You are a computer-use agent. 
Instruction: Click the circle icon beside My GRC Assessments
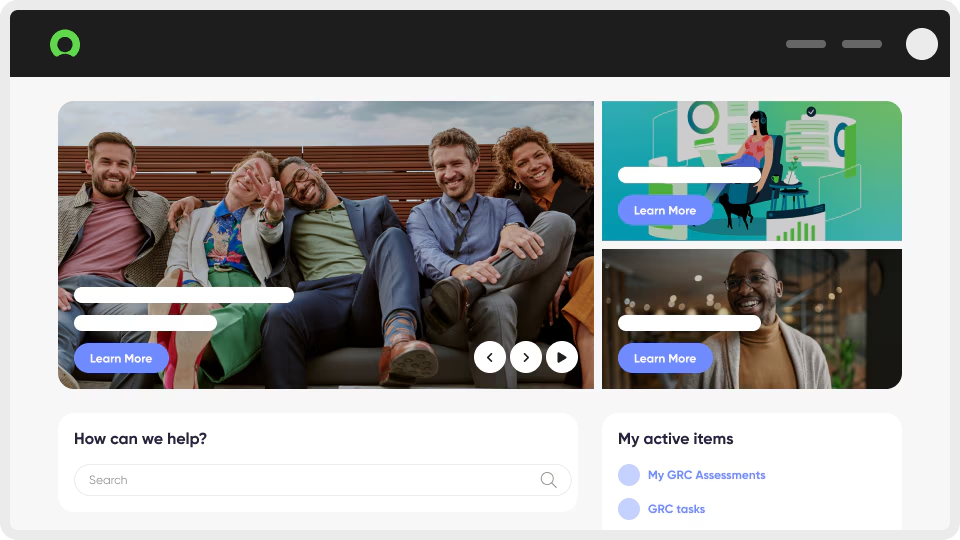(x=629, y=475)
